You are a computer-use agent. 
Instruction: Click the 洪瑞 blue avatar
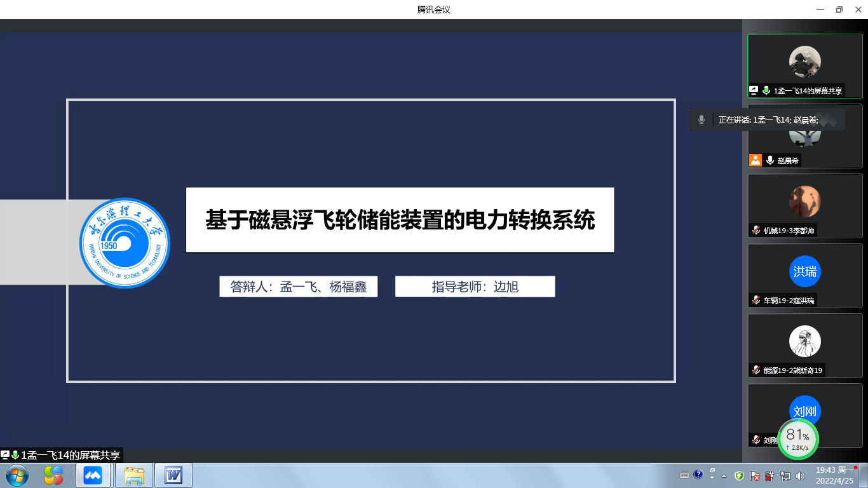[x=804, y=272]
